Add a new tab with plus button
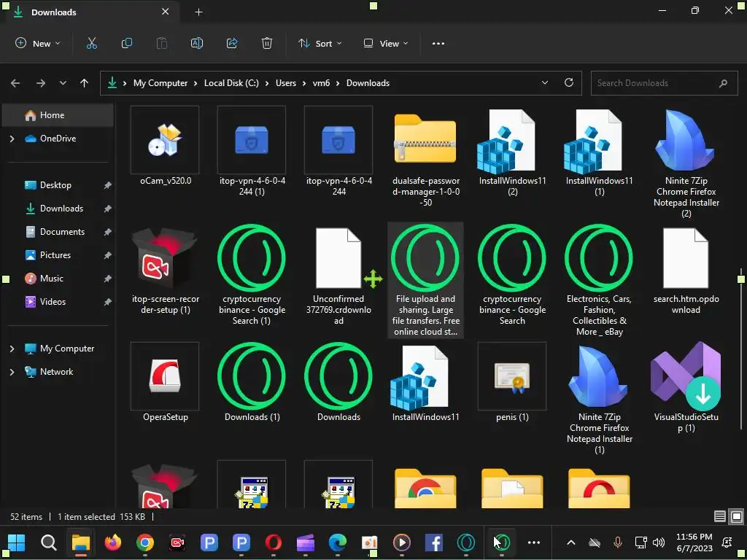This screenshot has width=747, height=560. [198, 12]
